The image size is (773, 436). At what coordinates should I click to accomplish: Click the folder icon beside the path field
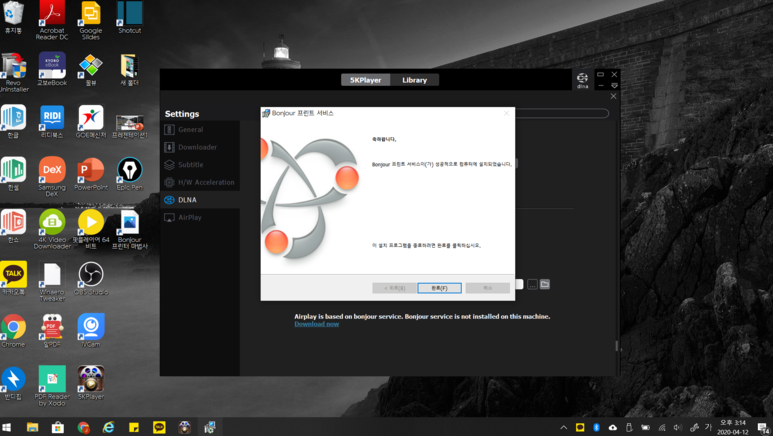545,284
